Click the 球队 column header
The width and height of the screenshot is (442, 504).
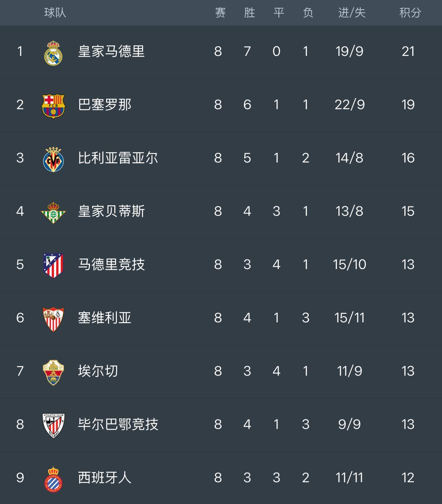[55, 13]
